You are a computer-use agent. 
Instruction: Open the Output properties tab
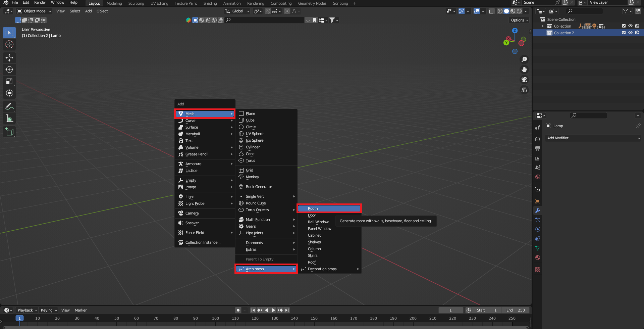point(538,148)
